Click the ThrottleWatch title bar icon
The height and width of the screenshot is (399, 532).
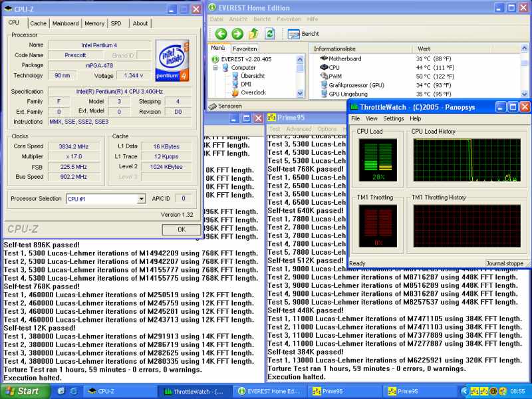coord(354,107)
